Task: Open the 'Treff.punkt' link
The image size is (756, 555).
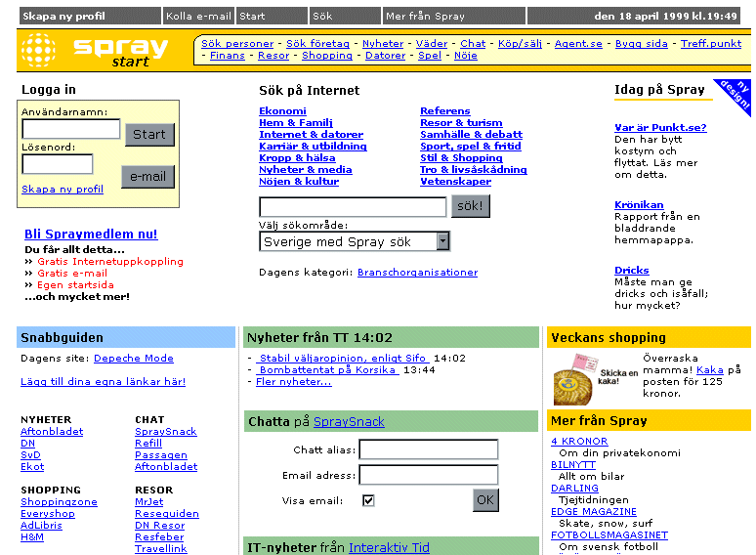Action: click(x=711, y=44)
